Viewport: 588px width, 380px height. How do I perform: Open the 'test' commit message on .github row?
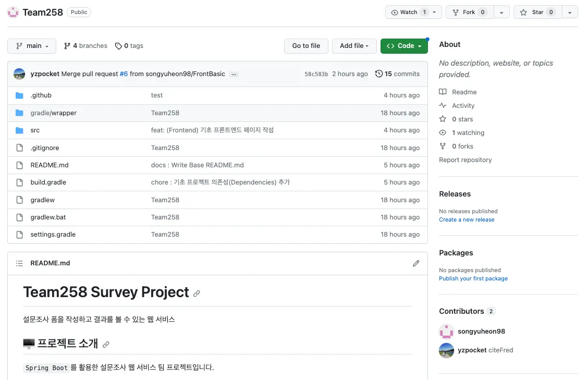(157, 95)
